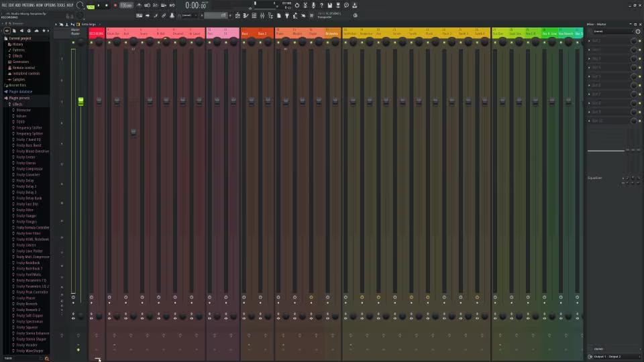Toggle Slot 1 effect enable LED
644x362 pixels.
pos(639,41)
